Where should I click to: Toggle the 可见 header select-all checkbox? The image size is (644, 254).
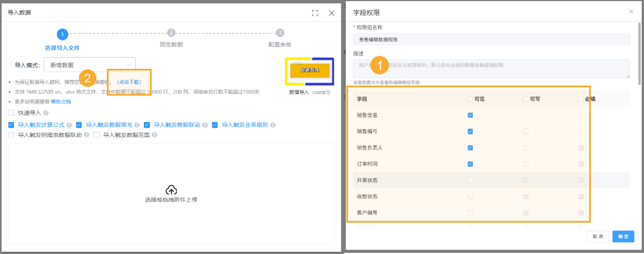pos(470,99)
